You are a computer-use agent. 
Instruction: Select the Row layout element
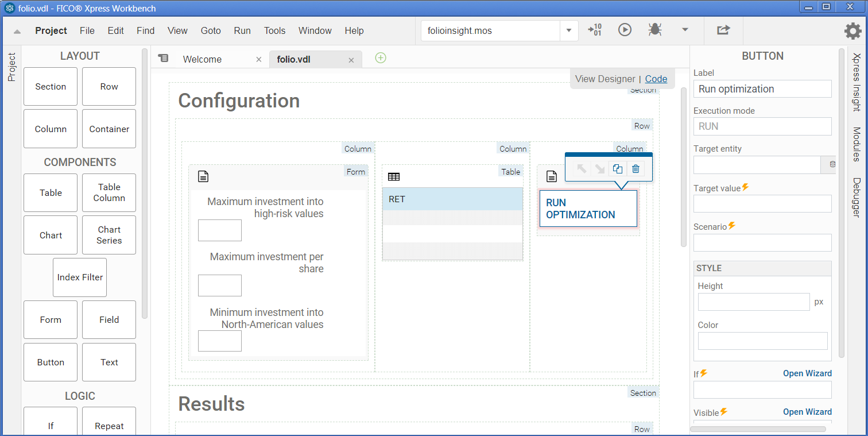click(109, 87)
